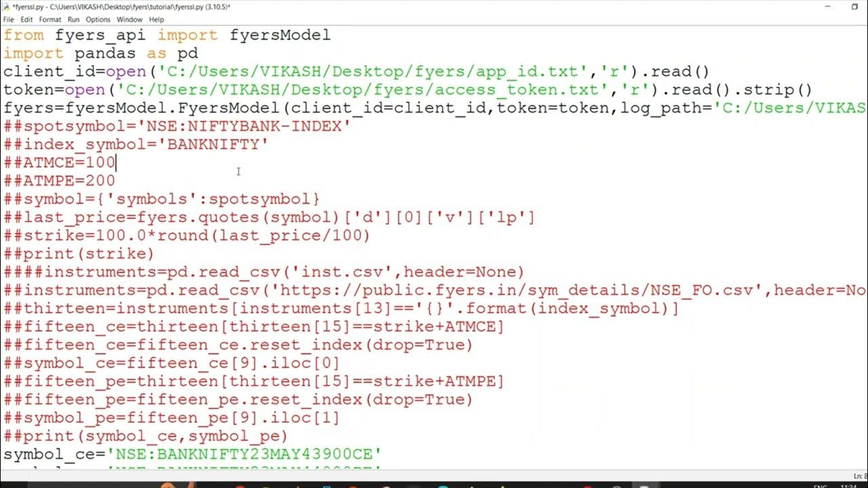This screenshot has height=488, width=868.
Task: Click the ##symbol={'symbols':spotsymbol} line
Action: pos(161,199)
